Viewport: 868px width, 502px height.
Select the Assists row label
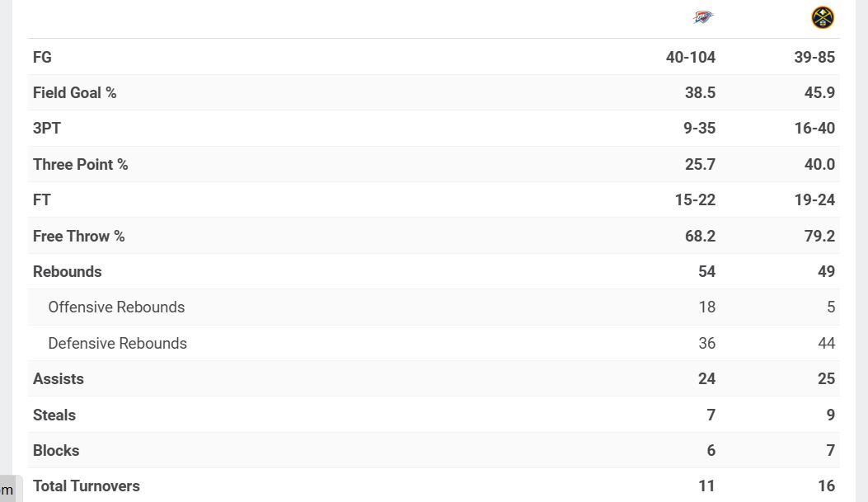58,378
